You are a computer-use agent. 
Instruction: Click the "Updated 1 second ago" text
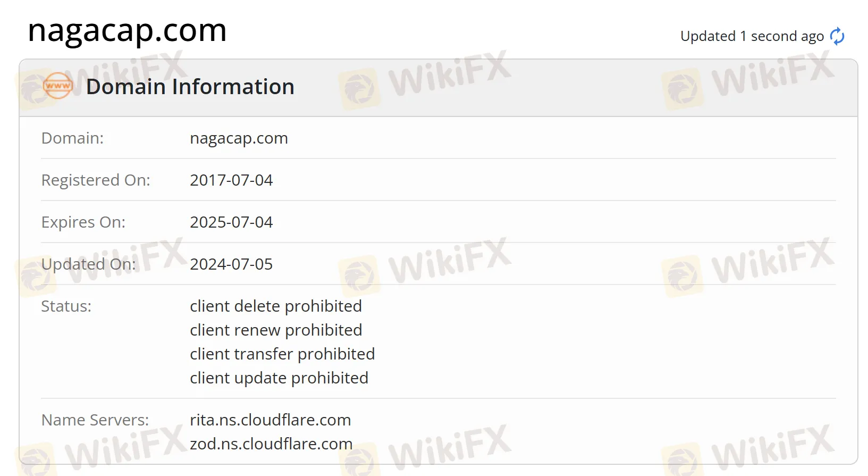point(752,36)
